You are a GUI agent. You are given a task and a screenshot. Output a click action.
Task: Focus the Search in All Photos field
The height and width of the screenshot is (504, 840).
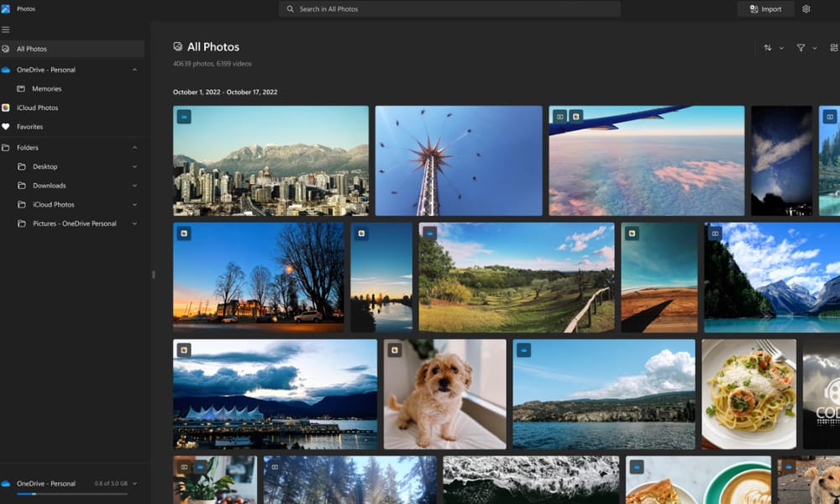(x=449, y=9)
